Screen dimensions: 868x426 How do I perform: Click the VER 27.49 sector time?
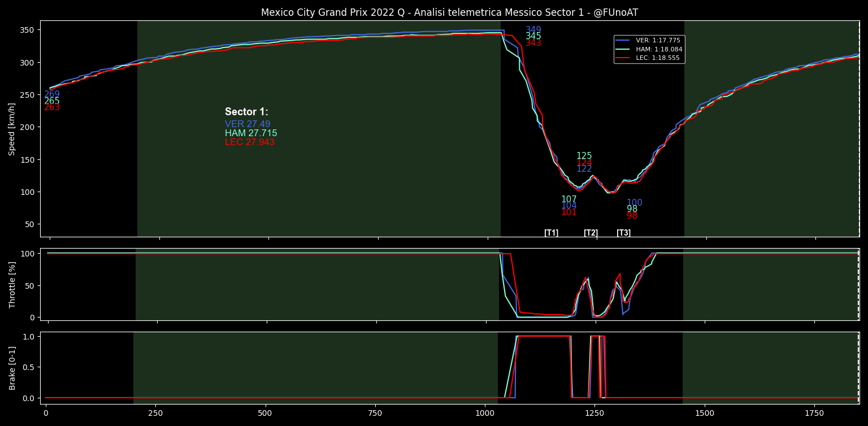coord(248,124)
